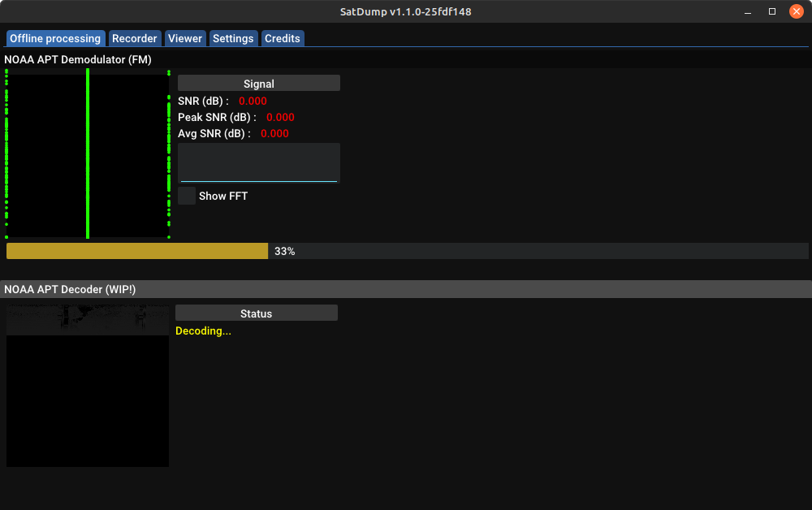This screenshot has height=510, width=812.
Task: Switch to the Recorder tab
Action: (x=134, y=38)
